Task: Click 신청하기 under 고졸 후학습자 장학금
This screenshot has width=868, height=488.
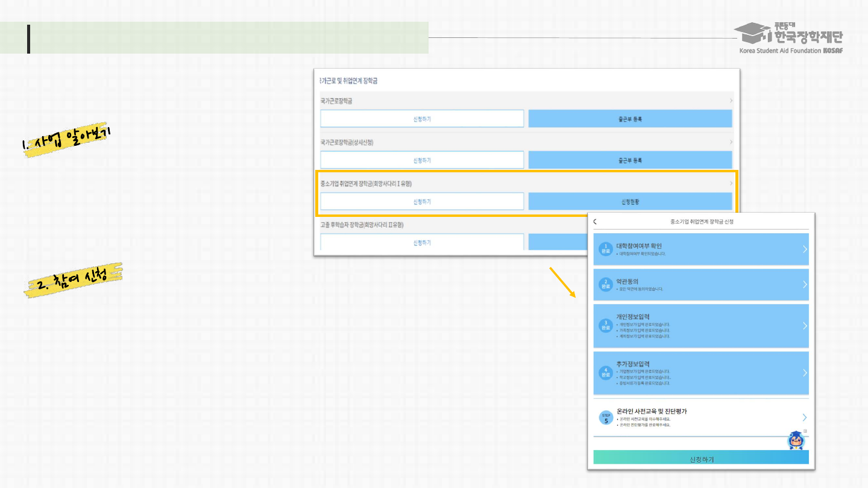Action: click(422, 242)
